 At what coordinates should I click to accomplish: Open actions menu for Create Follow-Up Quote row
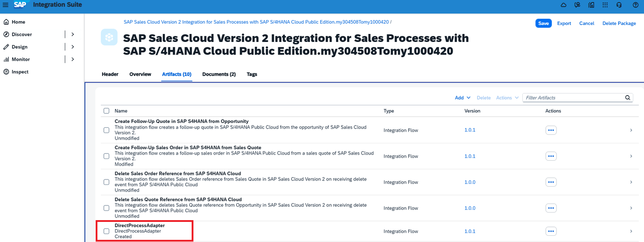pos(551,130)
